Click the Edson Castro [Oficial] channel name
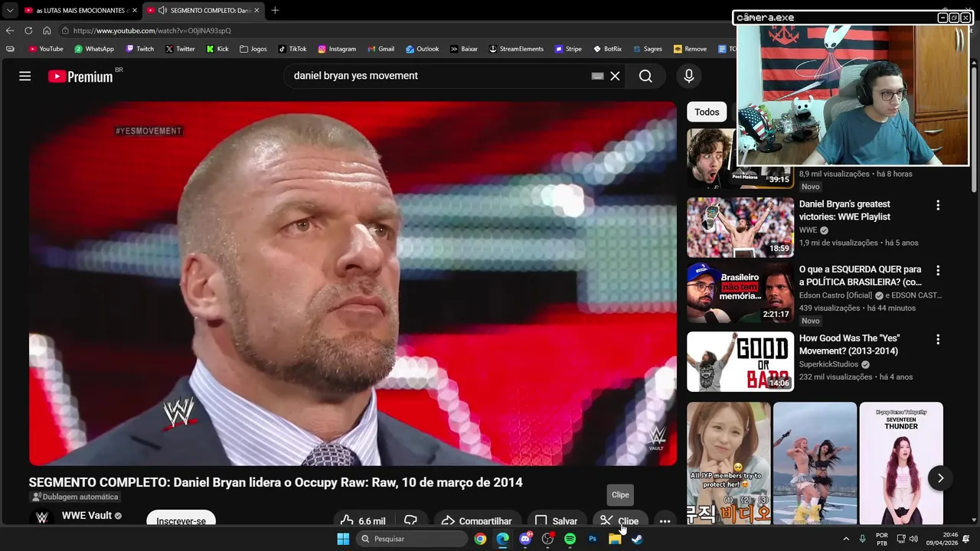Screen dimensions: 980x551 pos(835,295)
